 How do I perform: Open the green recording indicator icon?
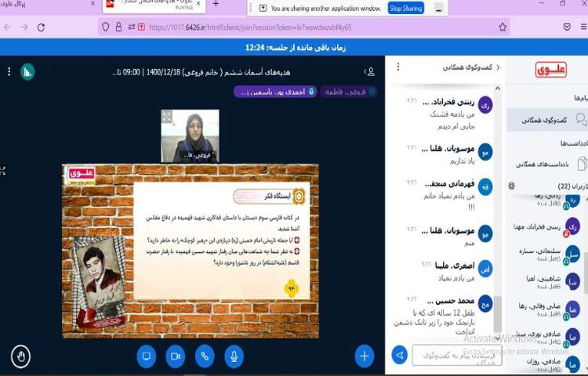coord(27,72)
